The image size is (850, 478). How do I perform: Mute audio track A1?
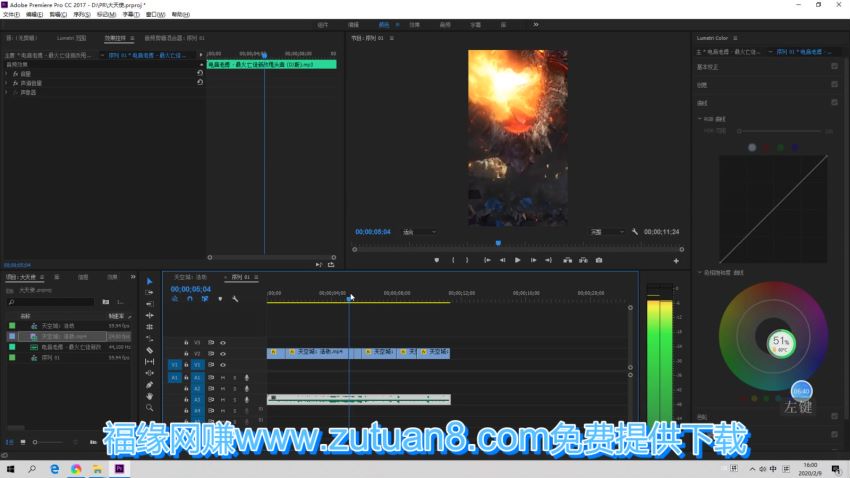(x=223, y=377)
